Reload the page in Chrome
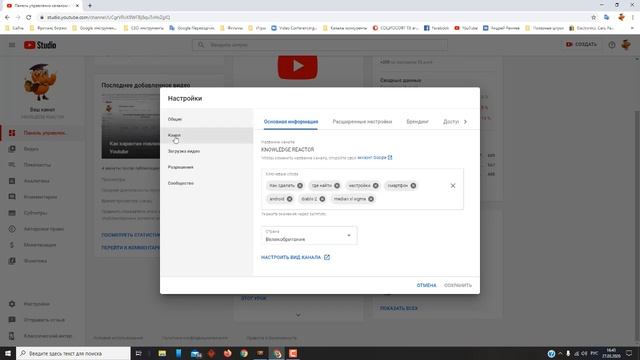 pyautogui.click(x=29, y=17)
